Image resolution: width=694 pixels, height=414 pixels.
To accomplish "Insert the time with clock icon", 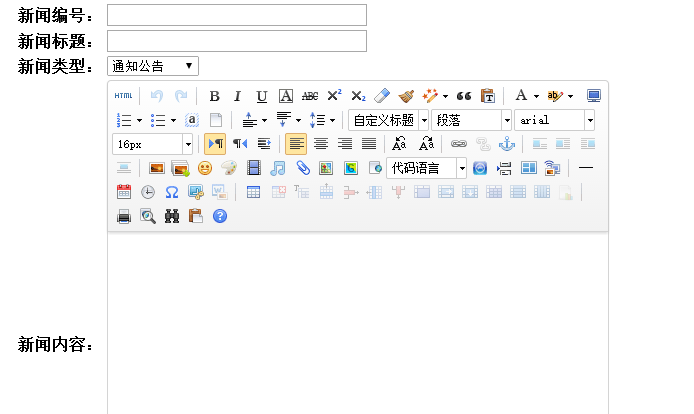I will pos(148,192).
